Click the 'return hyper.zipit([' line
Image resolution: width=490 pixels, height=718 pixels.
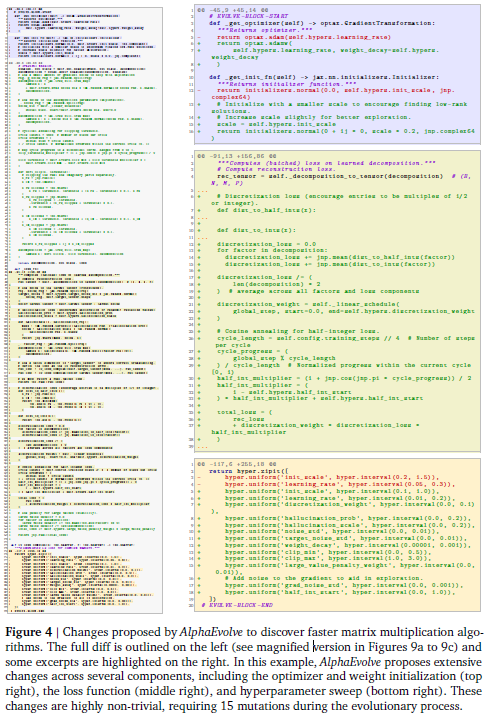pyautogui.click(x=249, y=471)
